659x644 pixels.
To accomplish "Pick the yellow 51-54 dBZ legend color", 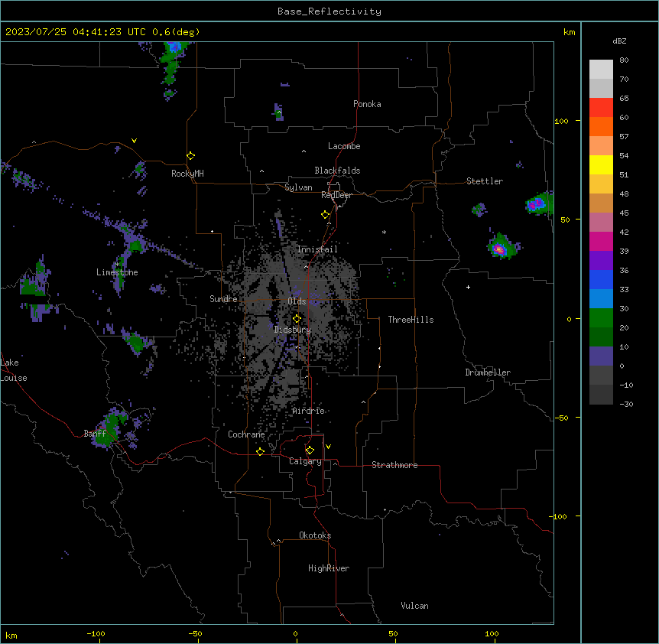I will click(601, 164).
